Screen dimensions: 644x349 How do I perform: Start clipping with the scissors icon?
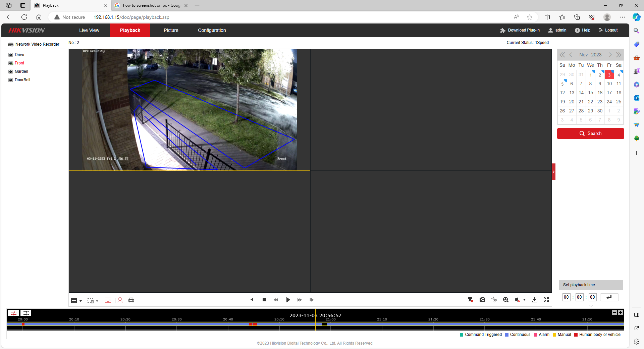[x=494, y=300]
